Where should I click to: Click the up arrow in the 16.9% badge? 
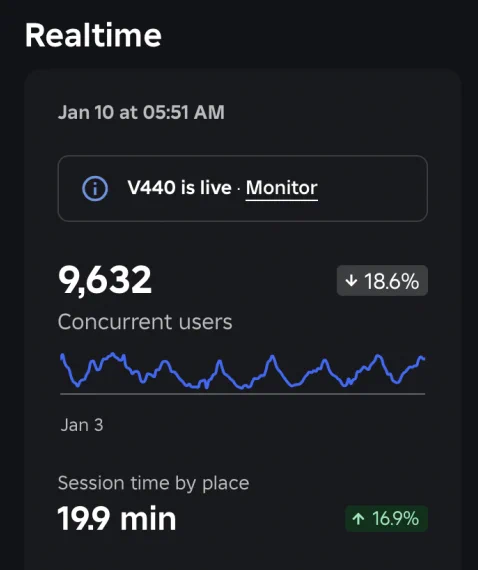[358, 519]
